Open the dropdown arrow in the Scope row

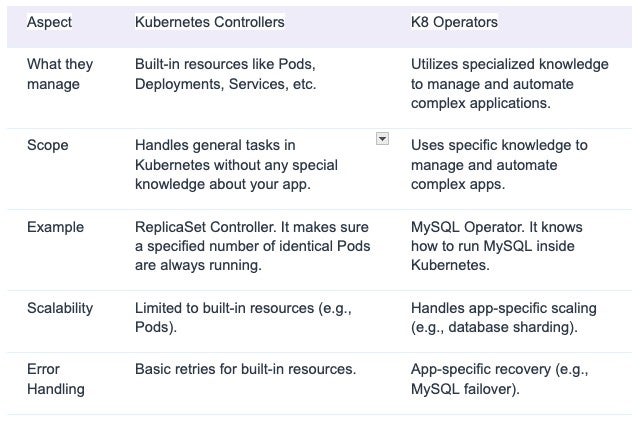click(x=382, y=138)
